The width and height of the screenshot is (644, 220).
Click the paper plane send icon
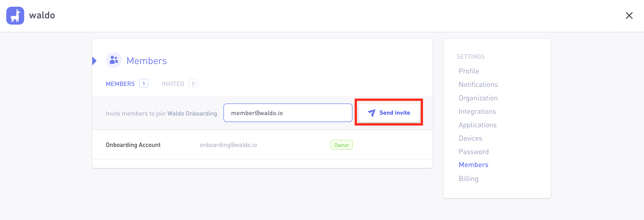[371, 113]
